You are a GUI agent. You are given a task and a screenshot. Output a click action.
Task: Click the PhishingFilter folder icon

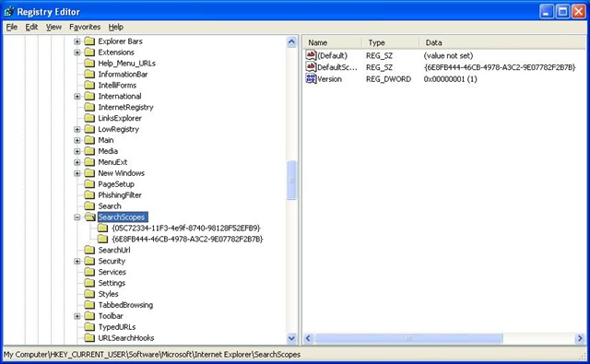click(x=89, y=194)
